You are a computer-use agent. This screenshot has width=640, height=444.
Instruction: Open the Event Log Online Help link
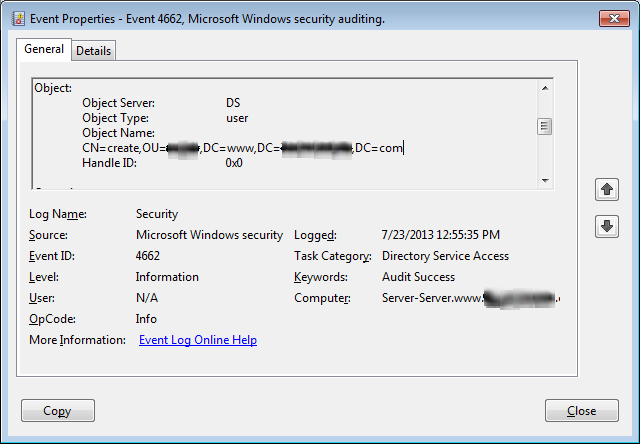197,340
